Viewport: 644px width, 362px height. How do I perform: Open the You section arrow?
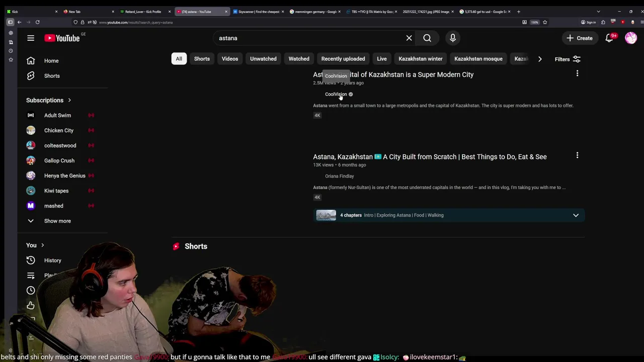(42, 245)
